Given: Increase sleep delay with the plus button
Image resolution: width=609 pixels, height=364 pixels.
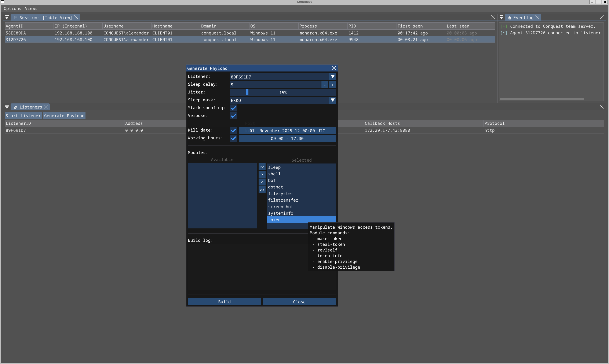Looking at the screenshot, I should (332, 85).
